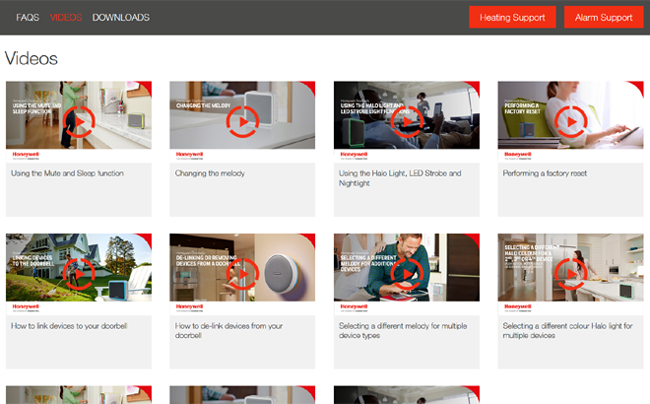
Task: Click Honeywell logo under de-link devices video
Action: (x=189, y=308)
